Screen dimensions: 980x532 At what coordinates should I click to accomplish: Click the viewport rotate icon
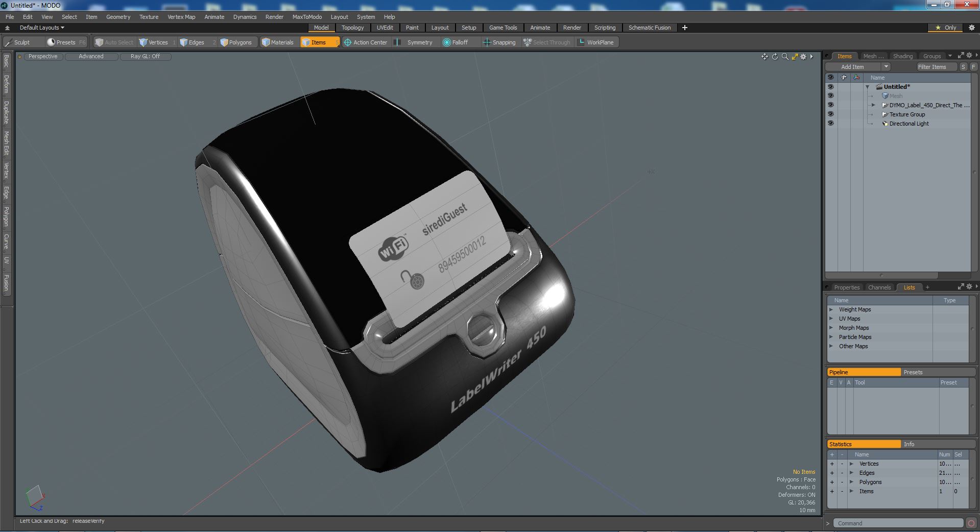[x=775, y=57]
